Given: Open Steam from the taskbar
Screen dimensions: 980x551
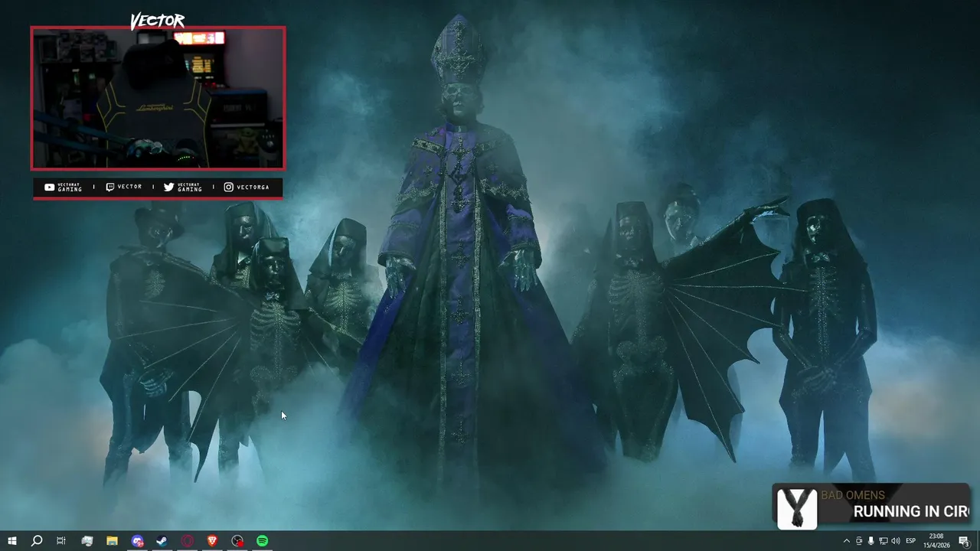Looking at the screenshot, I should pos(162,541).
